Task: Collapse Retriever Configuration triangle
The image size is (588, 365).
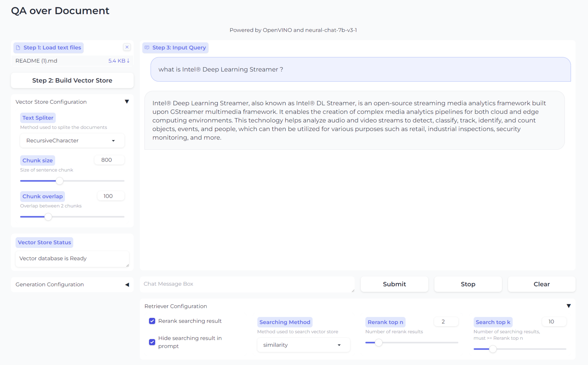Action: pos(569,306)
